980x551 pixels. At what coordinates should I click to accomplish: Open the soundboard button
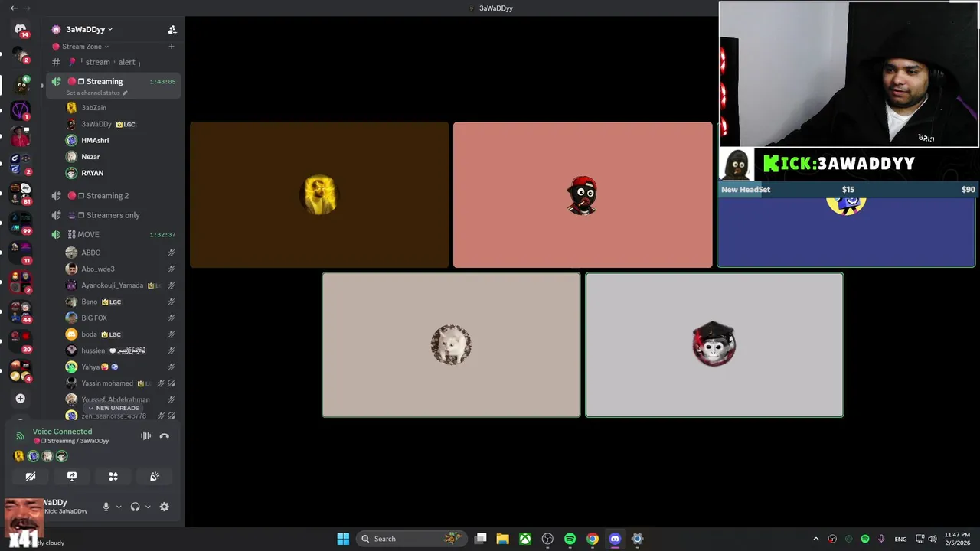(155, 476)
